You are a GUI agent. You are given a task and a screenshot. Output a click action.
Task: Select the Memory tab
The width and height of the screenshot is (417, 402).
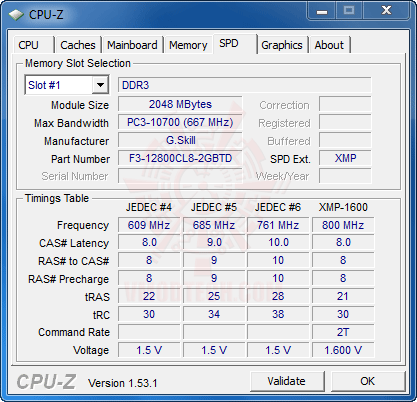tap(188, 45)
